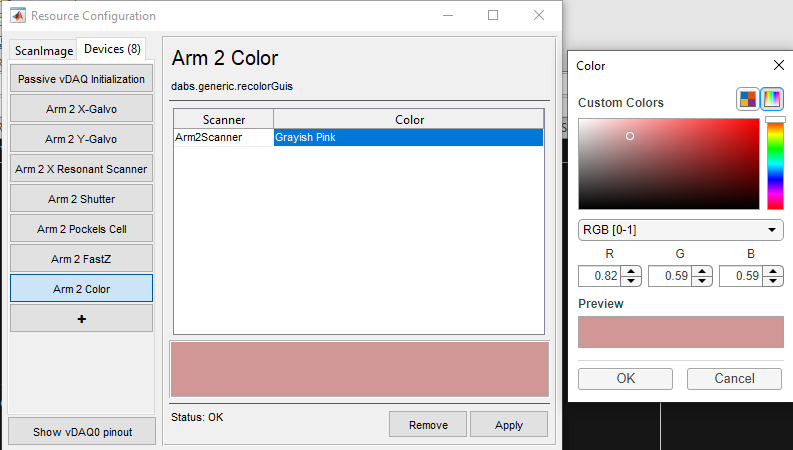Screen dimensions: 793x450
Task: Select Arm 2 Shutter device
Action: 81,199
